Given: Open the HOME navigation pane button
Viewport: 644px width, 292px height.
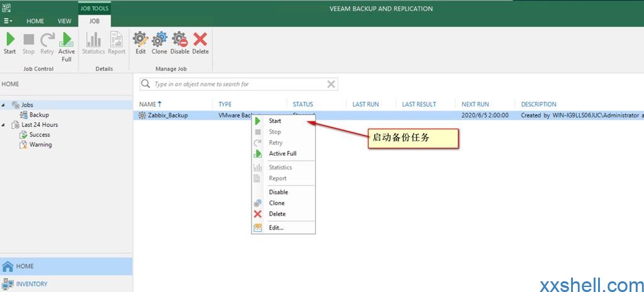Looking at the screenshot, I should (66, 266).
